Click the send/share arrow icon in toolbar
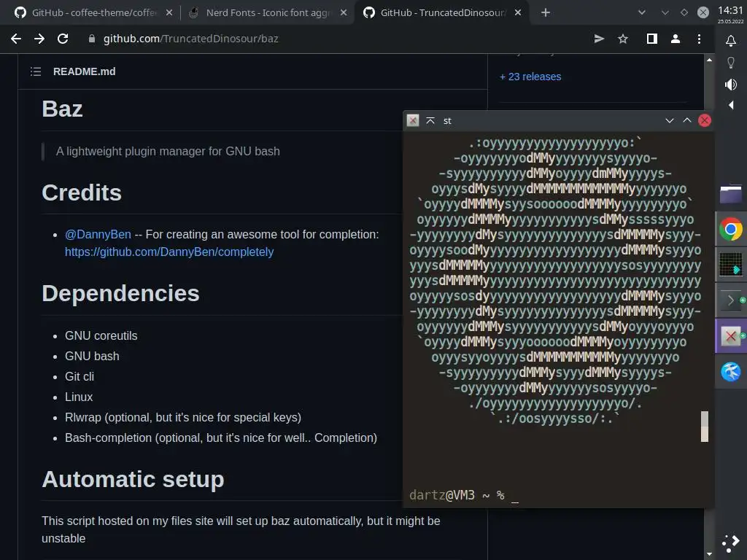 coord(600,39)
